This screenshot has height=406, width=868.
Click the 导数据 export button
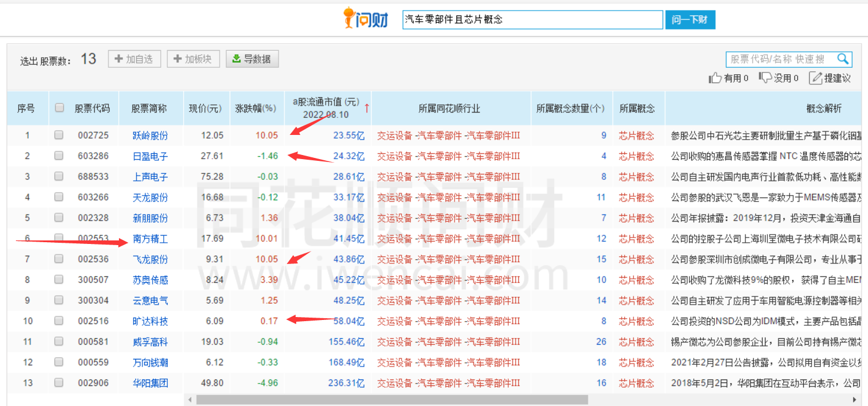coord(252,59)
